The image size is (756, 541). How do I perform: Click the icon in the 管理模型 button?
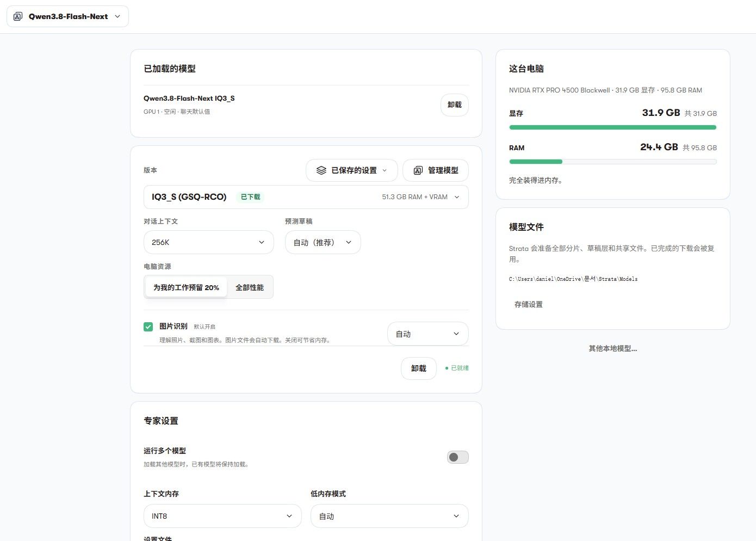click(418, 170)
